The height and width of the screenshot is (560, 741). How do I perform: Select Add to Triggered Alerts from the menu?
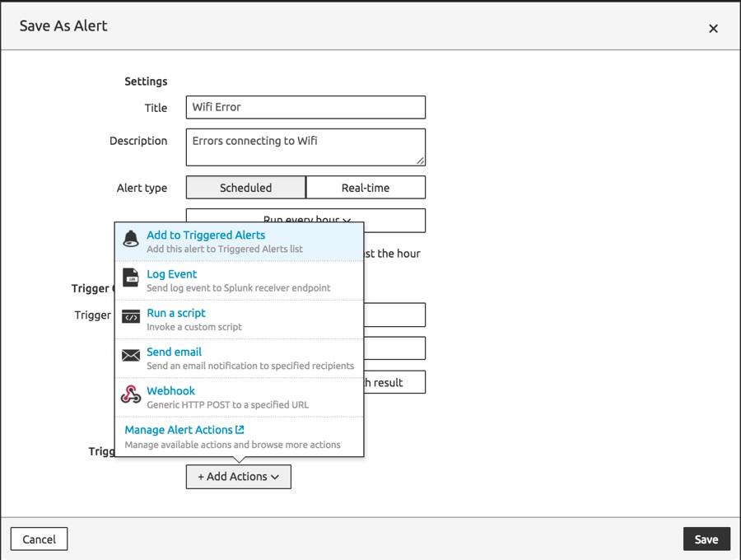205,235
